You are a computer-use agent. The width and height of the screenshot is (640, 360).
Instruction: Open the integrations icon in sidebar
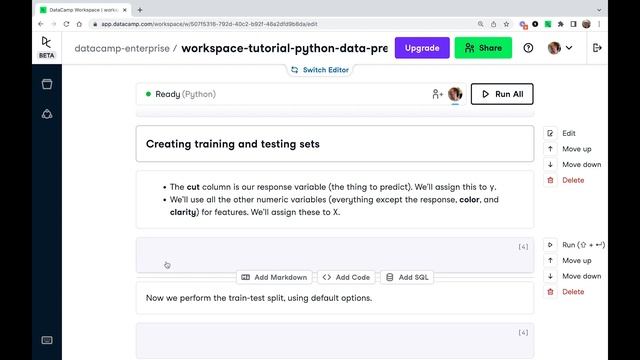click(47, 114)
